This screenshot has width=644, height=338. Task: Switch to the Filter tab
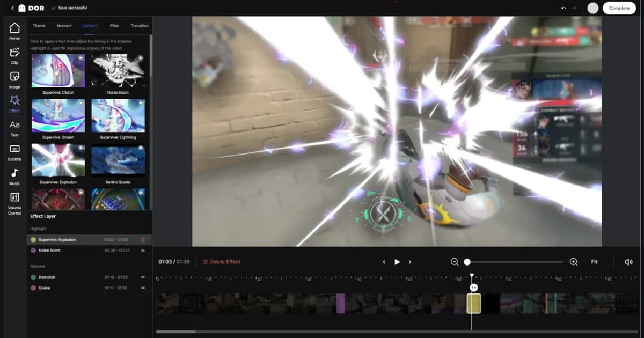point(114,26)
